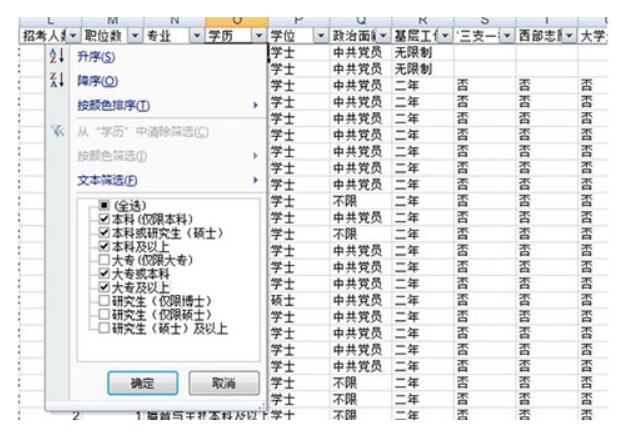The height and width of the screenshot is (434, 625).
Task: Check 研究生(仅限硕士) filter option
Action: (x=104, y=314)
